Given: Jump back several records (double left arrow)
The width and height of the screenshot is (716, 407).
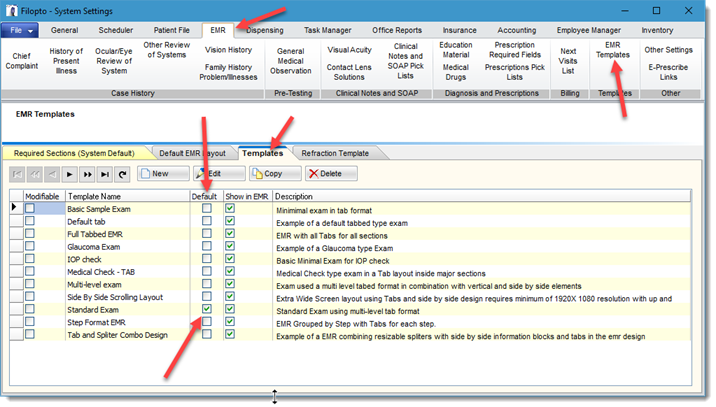Looking at the screenshot, I should click(35, 174).
